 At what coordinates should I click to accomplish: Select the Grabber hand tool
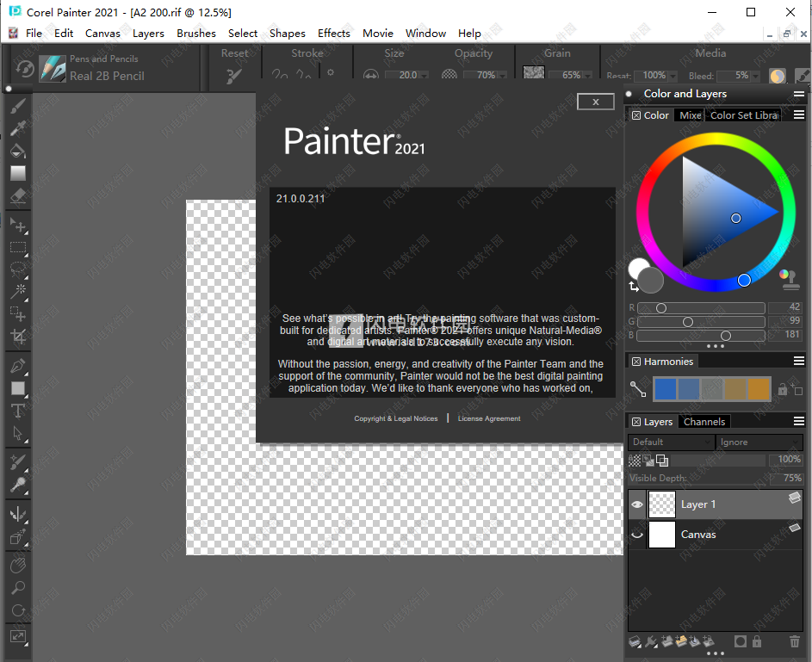click(x=17, y=566)
